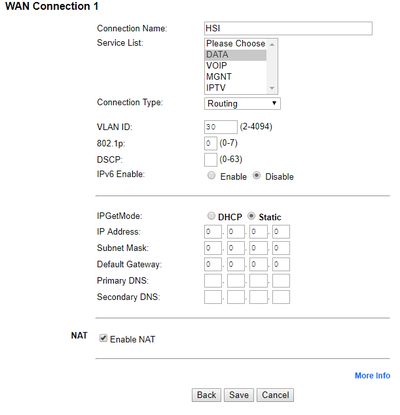
Task: Select the IPv6 Enable radio button
Action: click(x=211, y=175)
